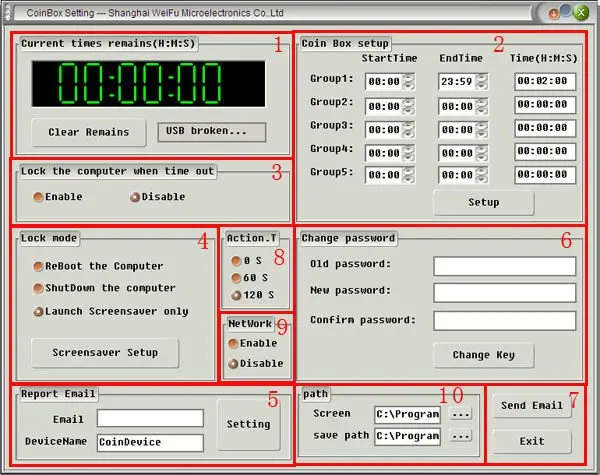Viewport: 600px width, 475px height.
Task: Click the Report Email address field
Action: coord(150,418)
